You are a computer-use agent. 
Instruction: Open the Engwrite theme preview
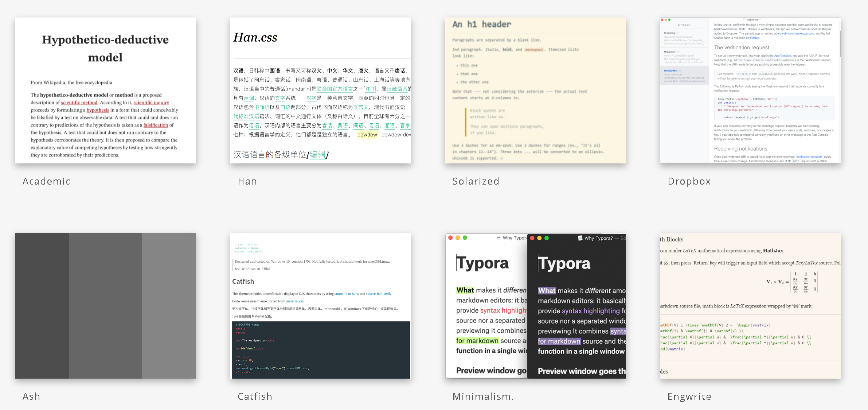pyautogui.click(x=750, y=305)
